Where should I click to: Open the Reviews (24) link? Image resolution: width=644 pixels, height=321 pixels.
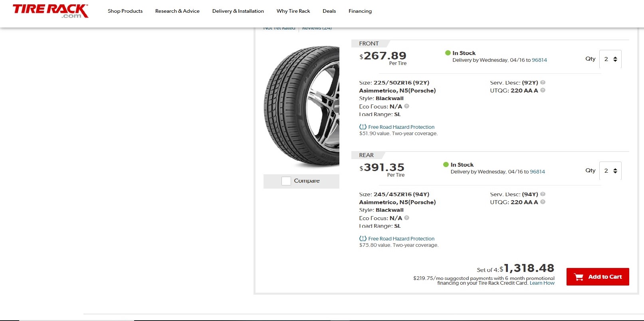point(317,29)
